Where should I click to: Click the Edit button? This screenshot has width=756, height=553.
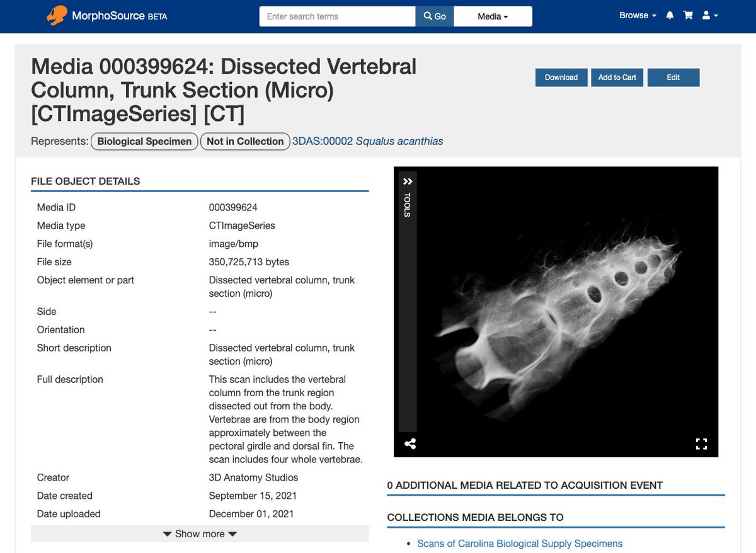click(673, 77)
